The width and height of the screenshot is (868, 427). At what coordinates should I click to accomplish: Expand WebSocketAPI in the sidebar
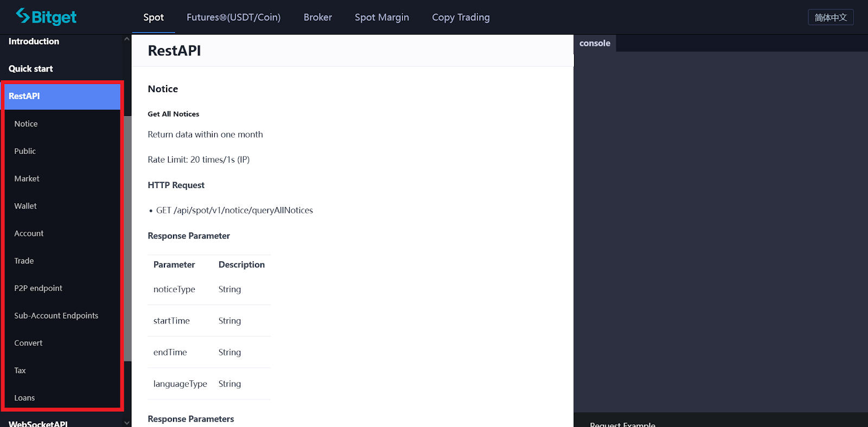(x=38, y=423)
